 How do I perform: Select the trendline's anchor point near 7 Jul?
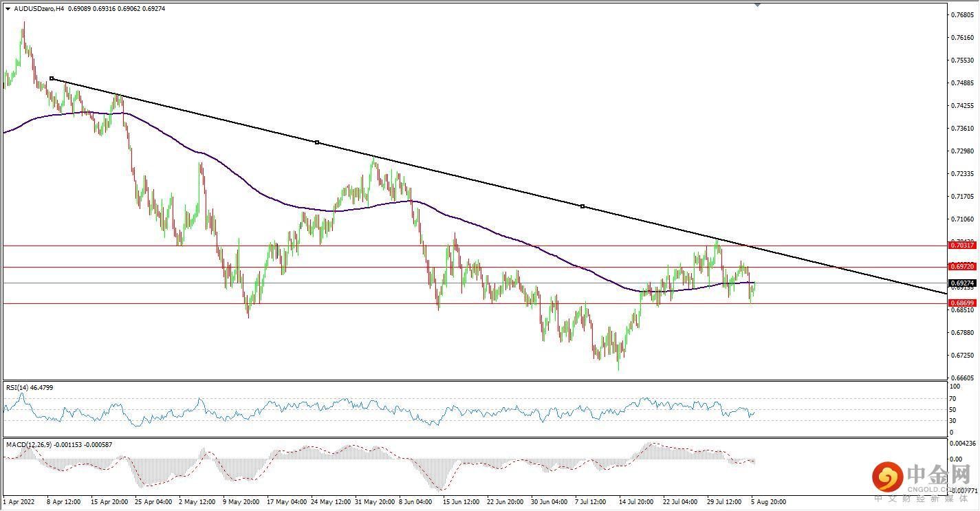click(582, 206)
